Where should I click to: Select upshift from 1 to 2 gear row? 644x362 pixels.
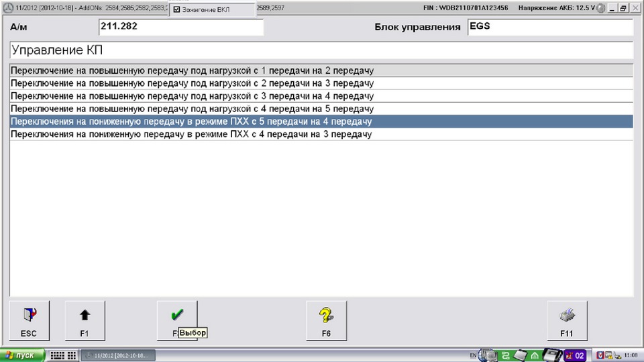point(321,71)
